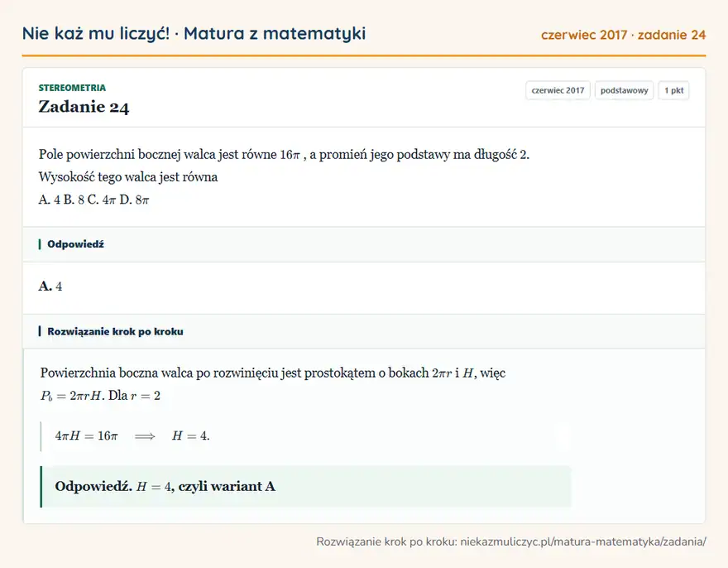Click the equation '4πH = 16π ⟹ H = 4.'
Viewport: 728px width, 568px height.
click(x=132, y=436)
